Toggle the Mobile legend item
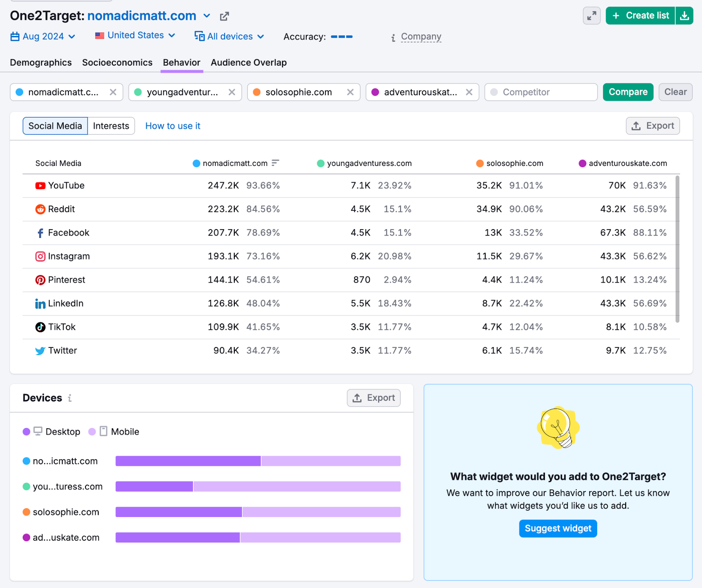The height and width of the screenshot is (588, 702). tap(114, 432)
